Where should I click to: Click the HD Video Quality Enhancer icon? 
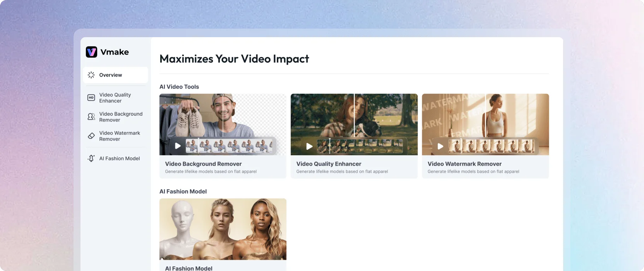(91, 98)
